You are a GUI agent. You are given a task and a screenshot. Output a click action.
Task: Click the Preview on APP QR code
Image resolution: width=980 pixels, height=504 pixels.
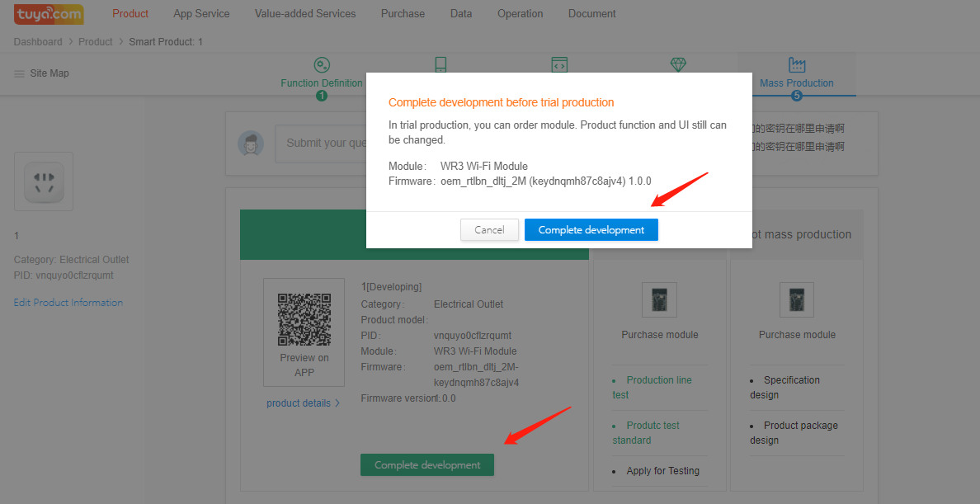tap(304, 319)
